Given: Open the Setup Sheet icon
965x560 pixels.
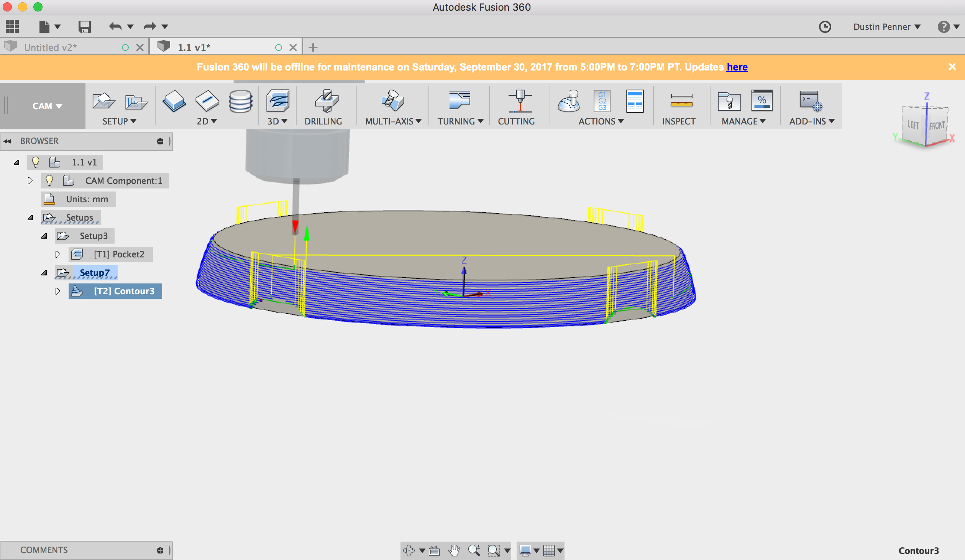Looking at the screenshot, I should [635, 101].
